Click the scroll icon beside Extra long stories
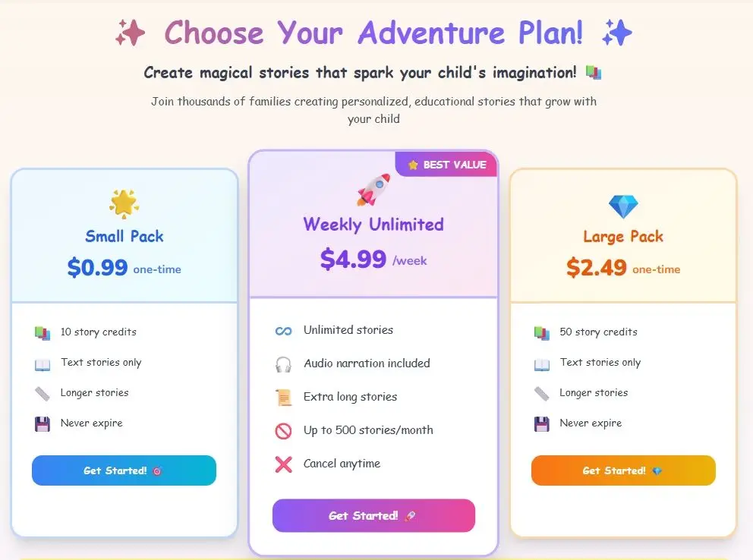753x560 pixels. click(283, 398)
